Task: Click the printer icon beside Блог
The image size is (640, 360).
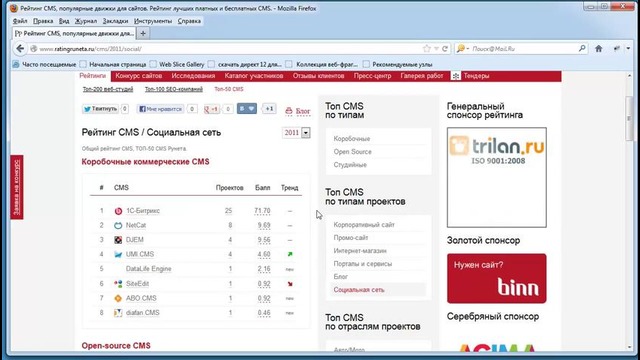Action: (x=289, y=111)
